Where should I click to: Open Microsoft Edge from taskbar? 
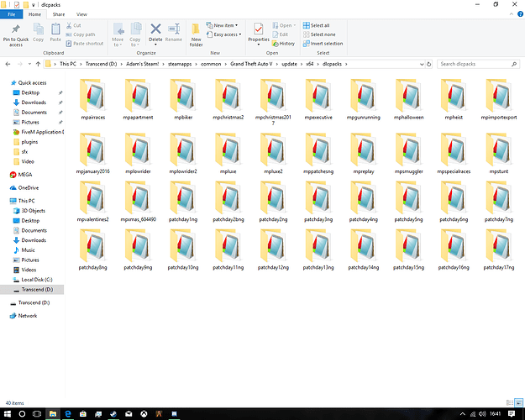(68, 414)
